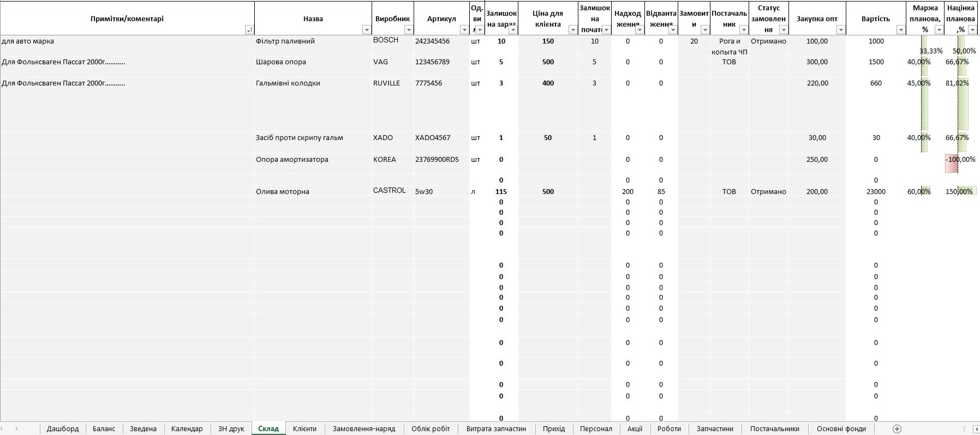
Task: Switch to the Дашборд sheet tab
Action: tap(63, 429)
